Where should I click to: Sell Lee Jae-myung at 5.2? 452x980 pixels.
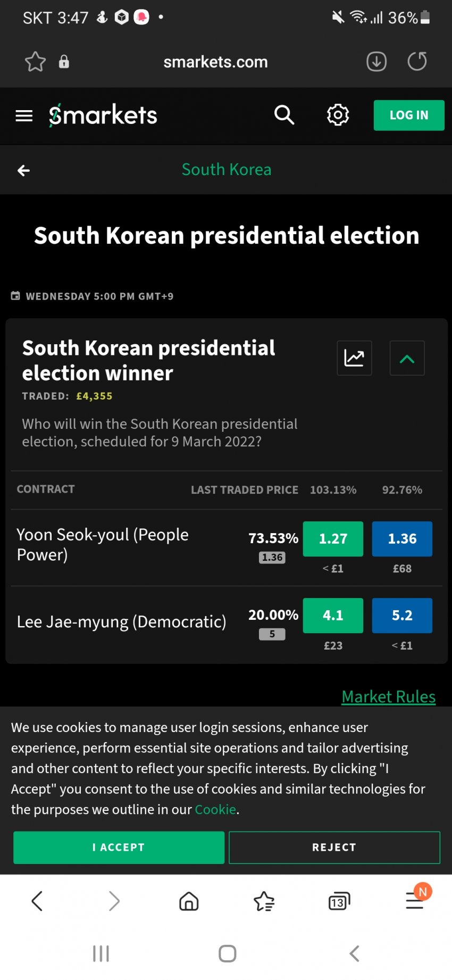tap(402, 616)
